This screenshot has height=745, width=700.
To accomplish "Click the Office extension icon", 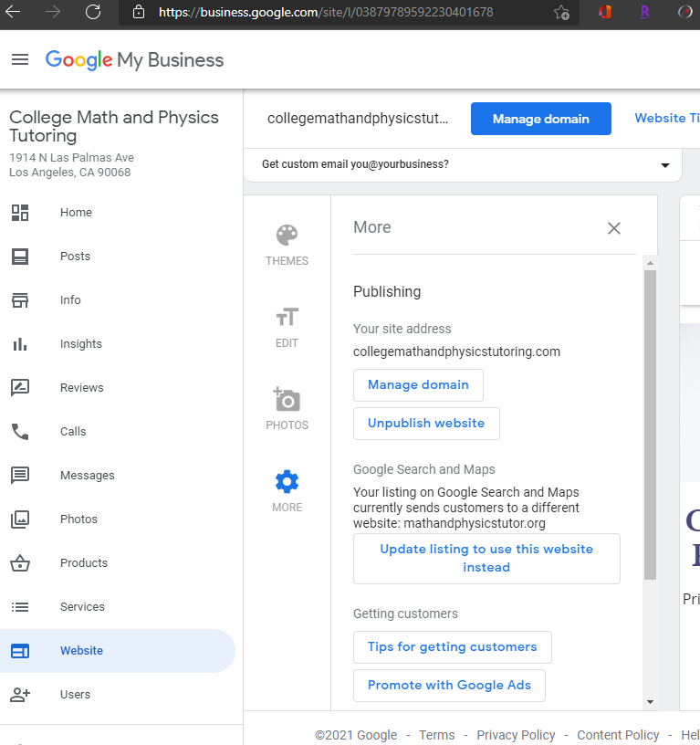I will pos(604,12).
